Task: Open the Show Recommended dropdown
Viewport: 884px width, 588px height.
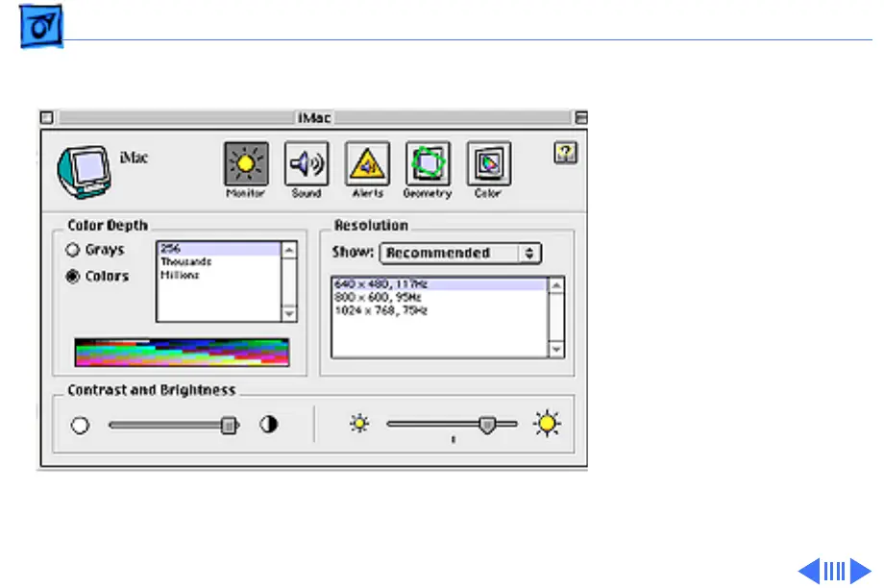Action: click(460, 253)
